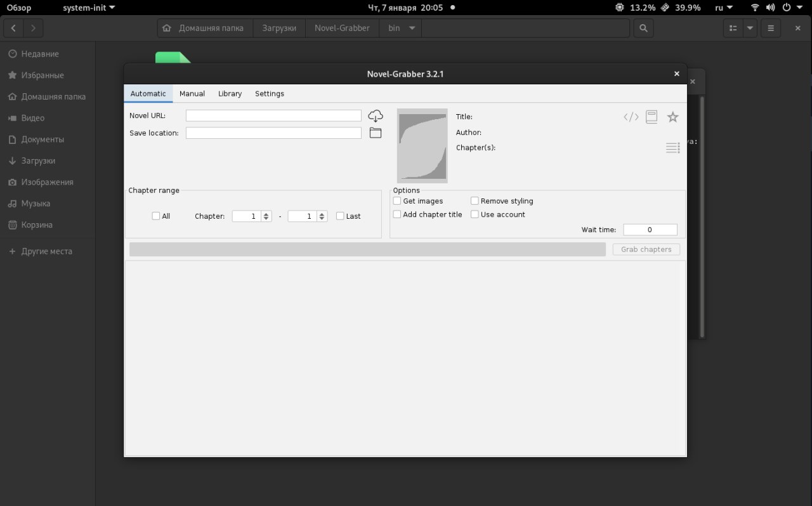This screenshot has height=506, width=812.
Task: Click the log output area
Action: [405, 358]
